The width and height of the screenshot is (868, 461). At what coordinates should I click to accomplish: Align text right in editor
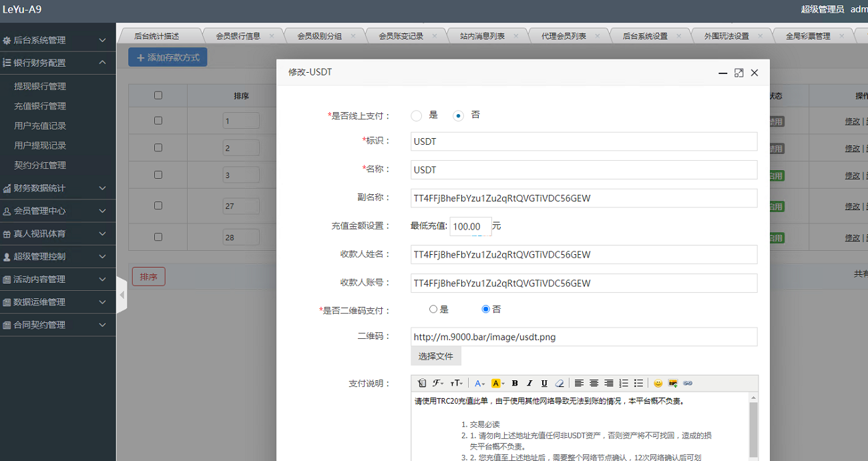[609, 383]
